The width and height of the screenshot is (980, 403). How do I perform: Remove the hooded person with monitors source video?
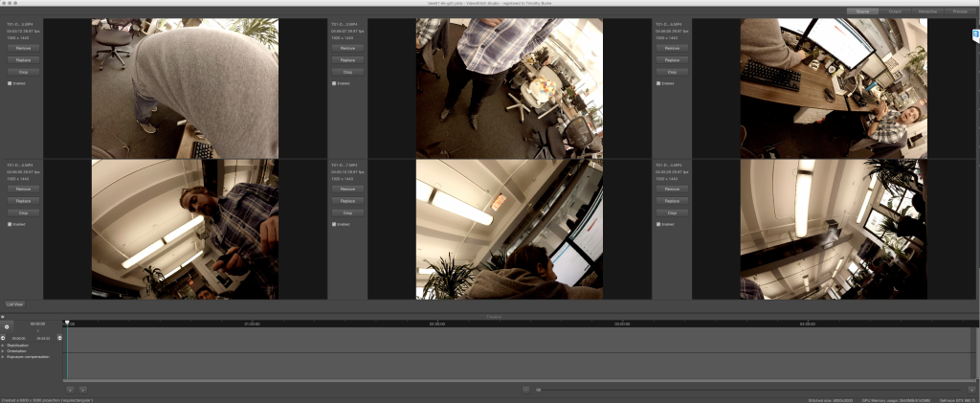(x=347, y=189)
